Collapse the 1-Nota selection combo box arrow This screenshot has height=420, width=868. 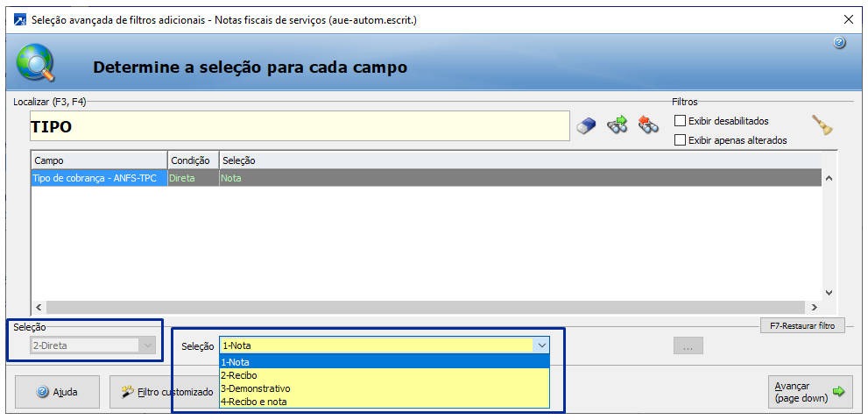coord(540,345)
